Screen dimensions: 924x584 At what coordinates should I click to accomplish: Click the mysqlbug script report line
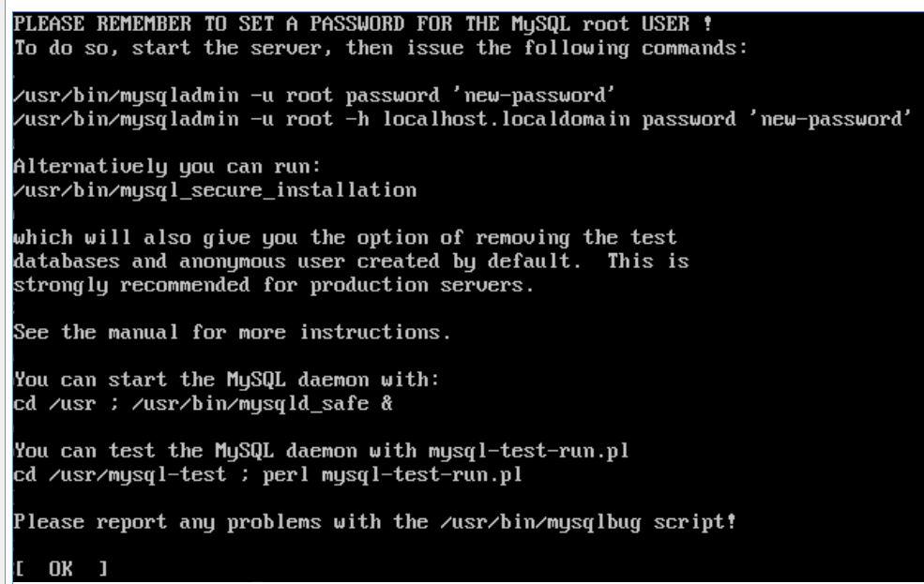[x=375, y=522]
